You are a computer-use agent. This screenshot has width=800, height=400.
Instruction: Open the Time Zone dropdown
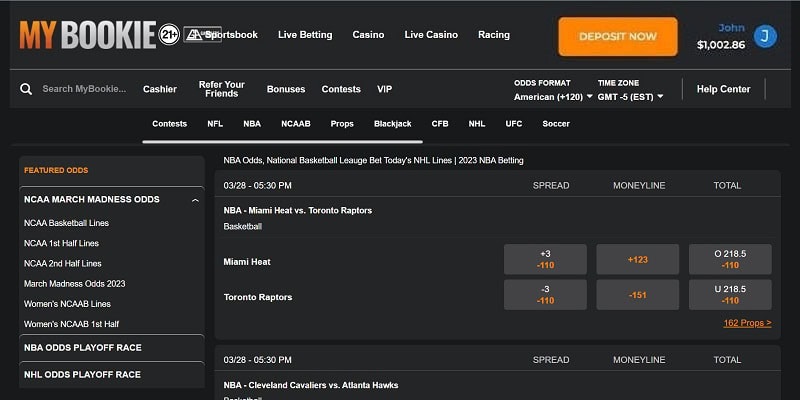(631, 96)
